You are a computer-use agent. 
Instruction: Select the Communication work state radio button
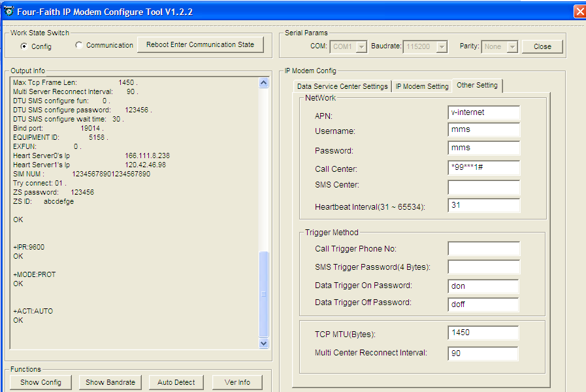click(x=78, y=45)
